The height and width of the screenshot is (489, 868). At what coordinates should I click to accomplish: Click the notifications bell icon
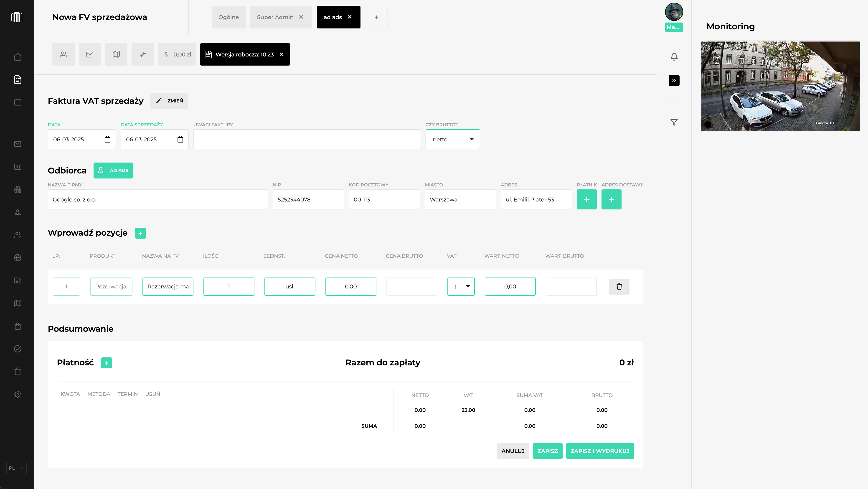point(674,57)
